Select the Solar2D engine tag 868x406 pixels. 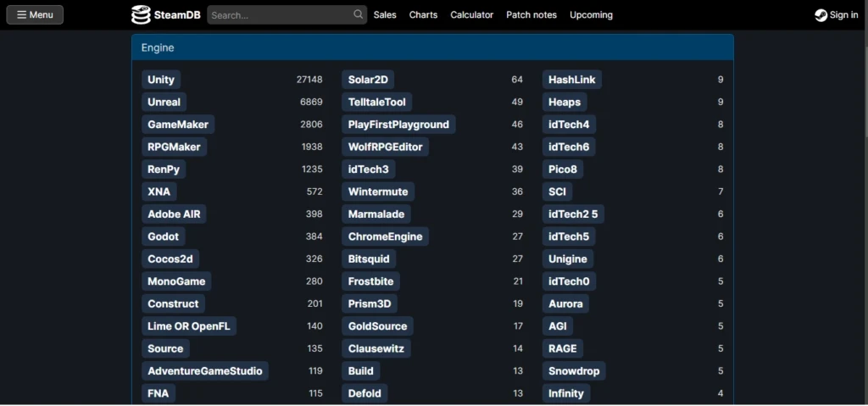(x=368, y=80)
